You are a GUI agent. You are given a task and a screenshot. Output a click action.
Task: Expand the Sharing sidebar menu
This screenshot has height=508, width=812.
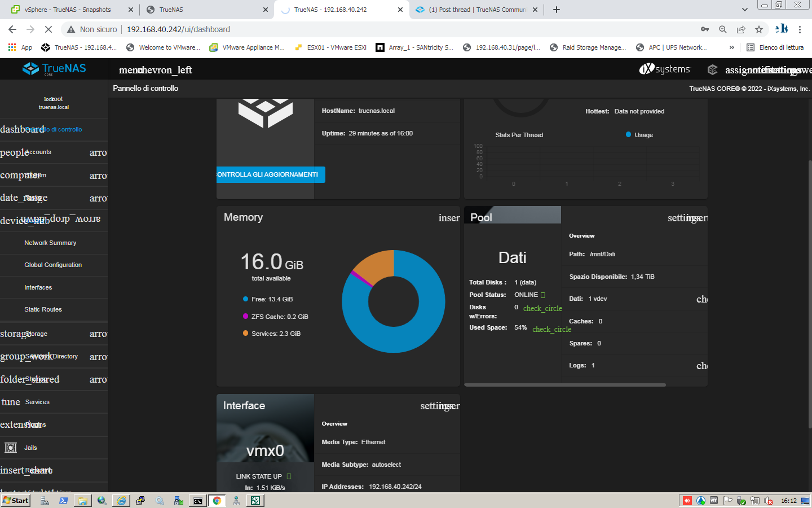pyautogui.click(x=98, y=379)
